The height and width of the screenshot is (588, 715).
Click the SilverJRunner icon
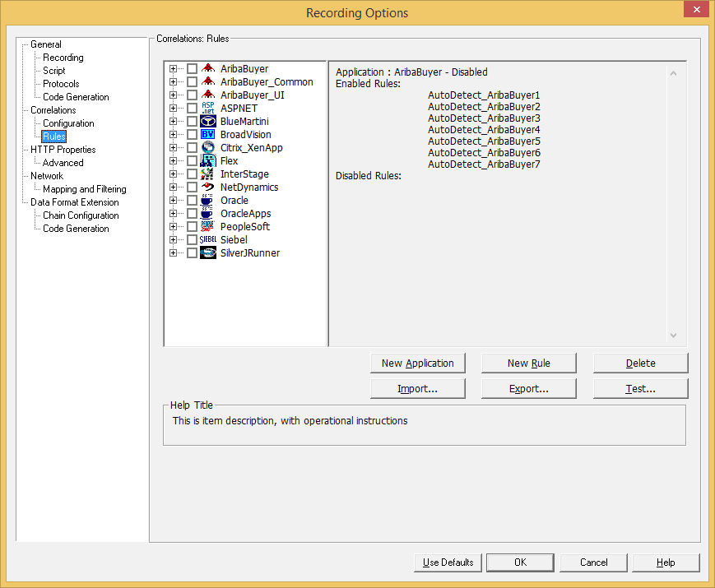pyautogui.click(x=208, y=253)
